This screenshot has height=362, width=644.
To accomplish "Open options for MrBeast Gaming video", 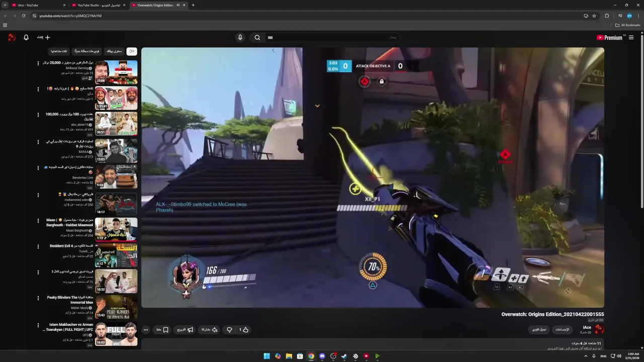I will (x=38, y=63).
